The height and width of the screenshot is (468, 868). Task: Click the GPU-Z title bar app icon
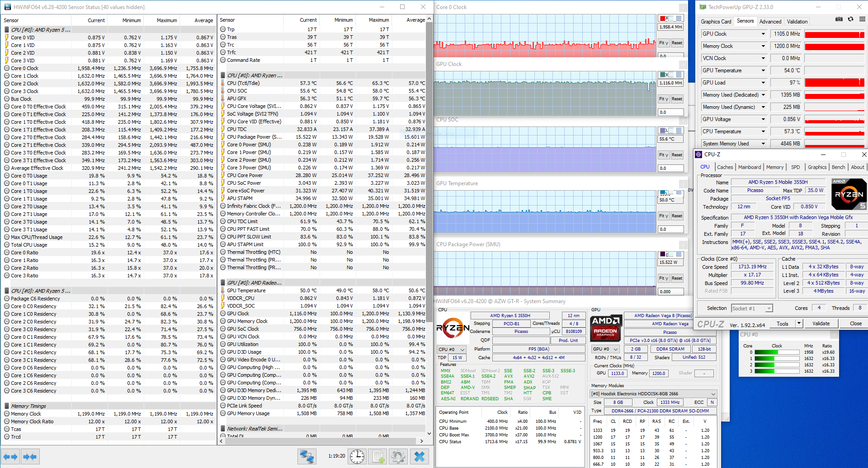(x=703, y=7)
